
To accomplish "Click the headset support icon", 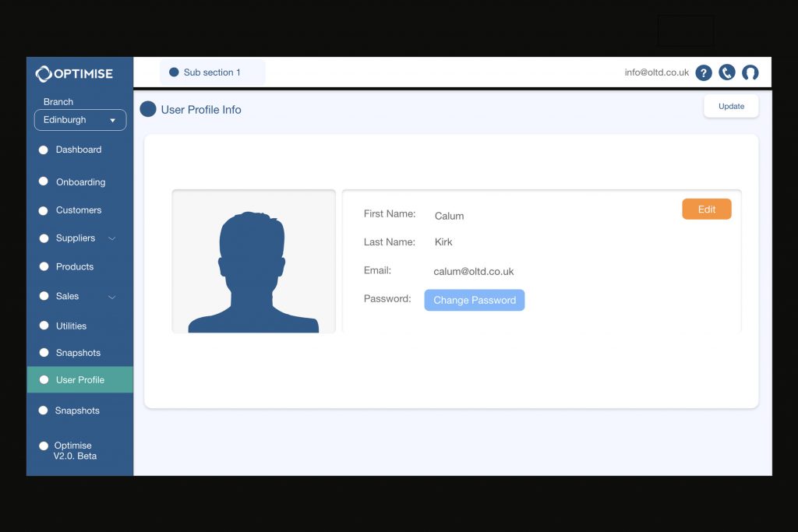I will pyautogui.click(x=750, y=72).
